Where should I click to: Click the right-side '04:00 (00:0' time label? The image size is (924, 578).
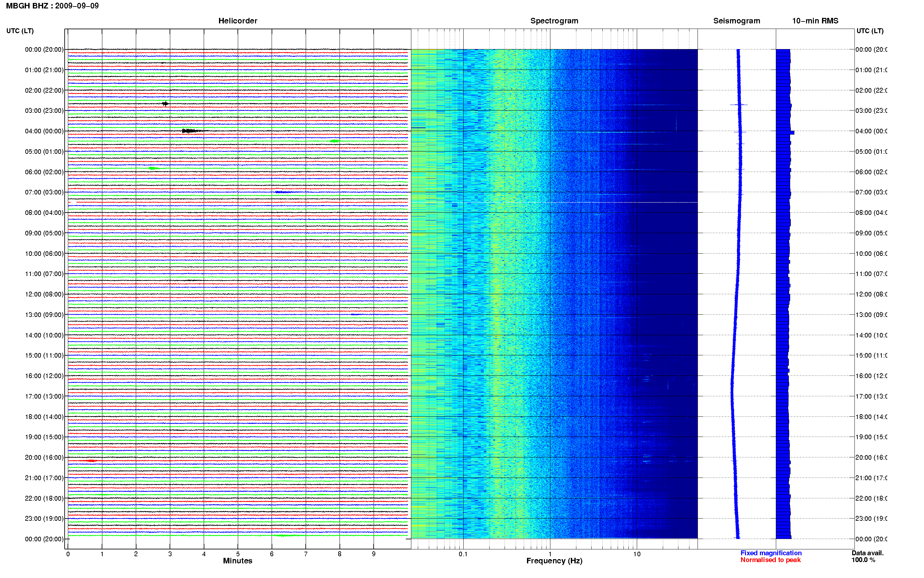tap(871, 131)
